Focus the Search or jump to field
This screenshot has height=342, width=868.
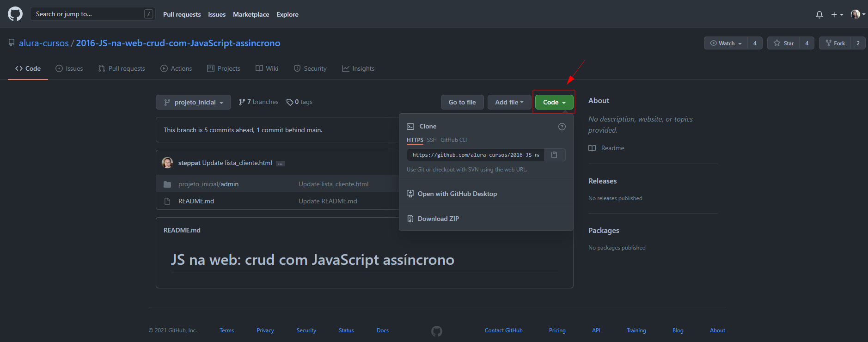tap(93, 14)
